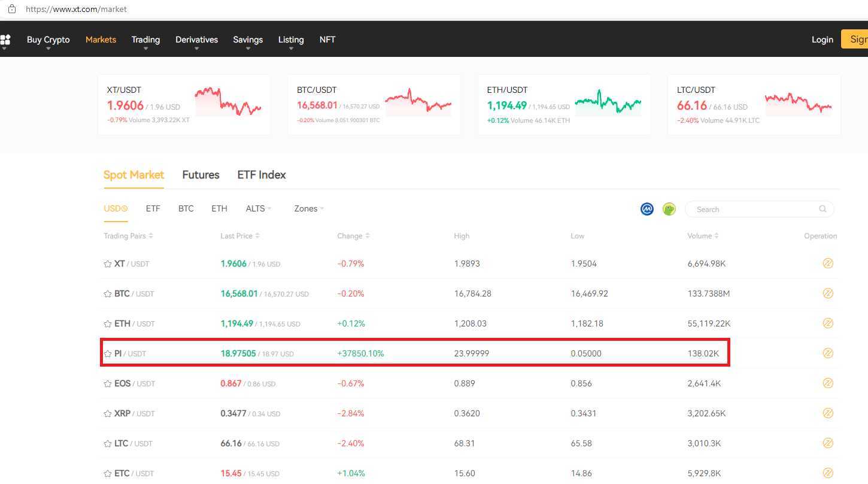Click ETC high value 15.60

(465, 473)
